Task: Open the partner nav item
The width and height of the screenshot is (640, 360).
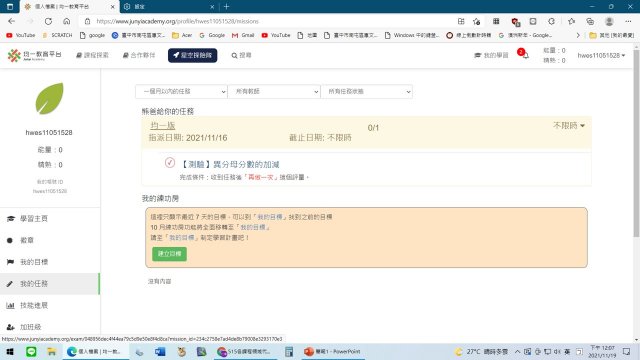Action: (x=139, y=55)
